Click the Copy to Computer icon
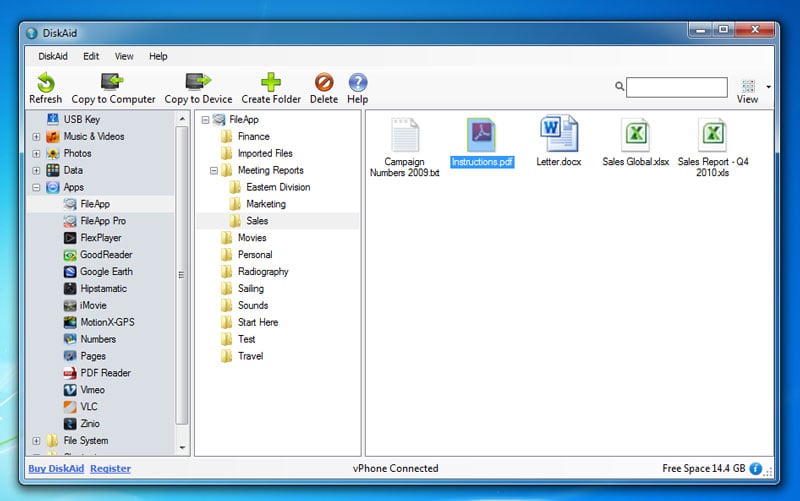 112,82
